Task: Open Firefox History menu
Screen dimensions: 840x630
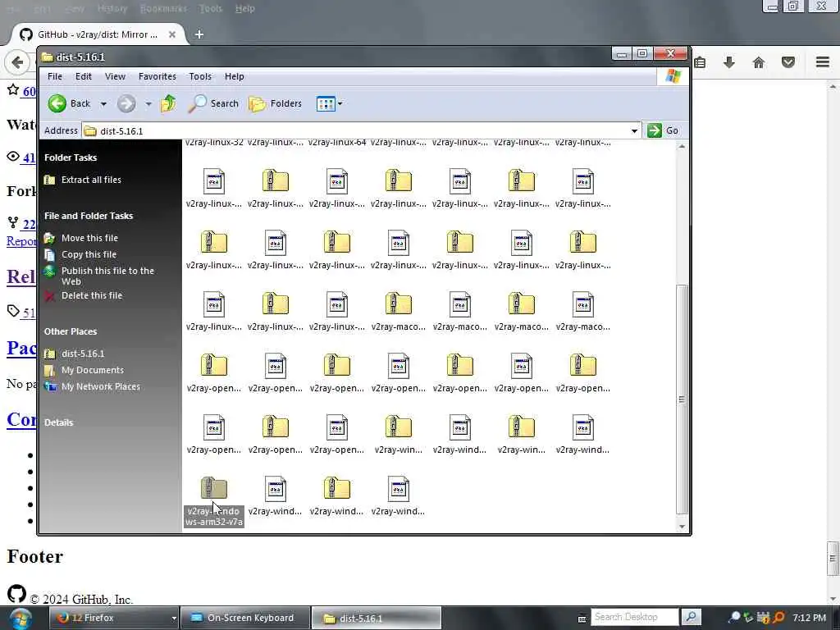Action: [x=112, y=8]
